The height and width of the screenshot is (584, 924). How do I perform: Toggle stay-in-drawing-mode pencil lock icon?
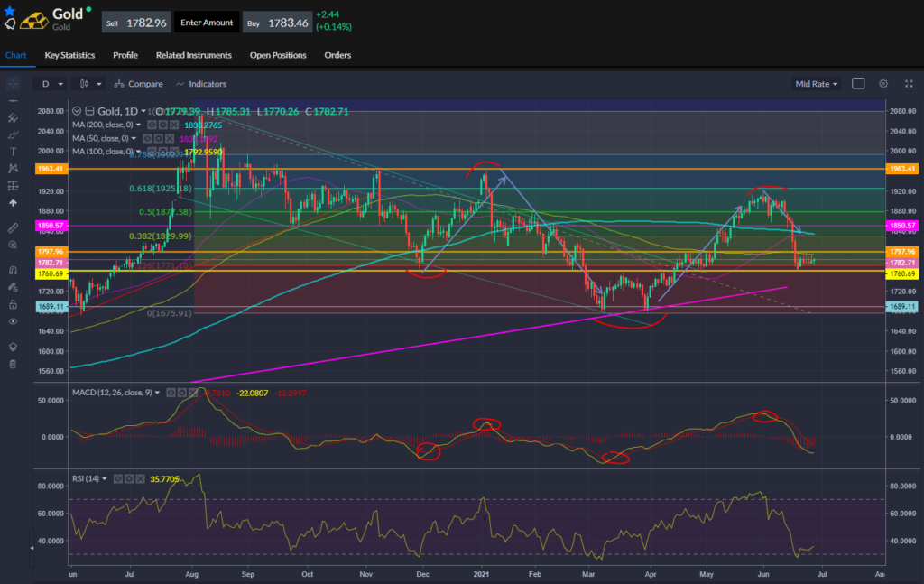click(x=13, y=287)
